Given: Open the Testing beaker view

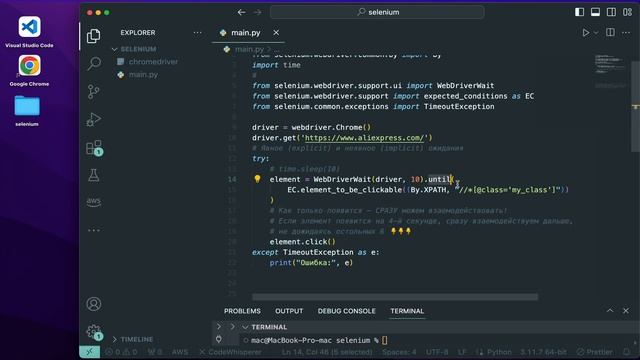Looking at the screenshot, I should (93, 175).
